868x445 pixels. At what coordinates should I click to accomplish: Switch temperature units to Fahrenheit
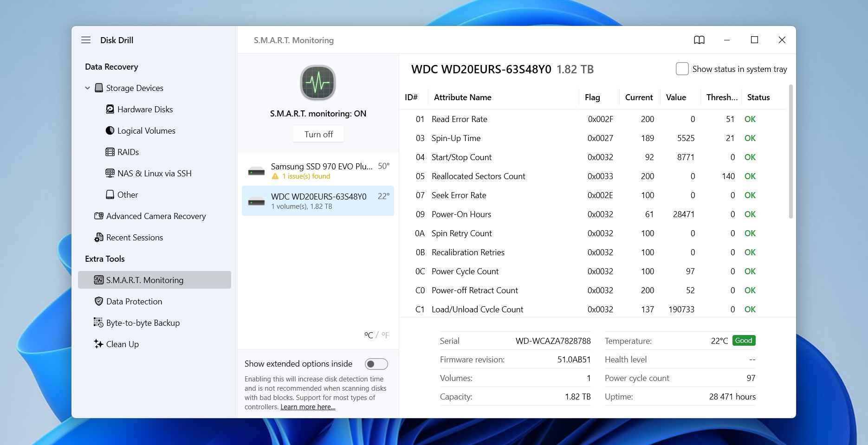click(386, 335)
